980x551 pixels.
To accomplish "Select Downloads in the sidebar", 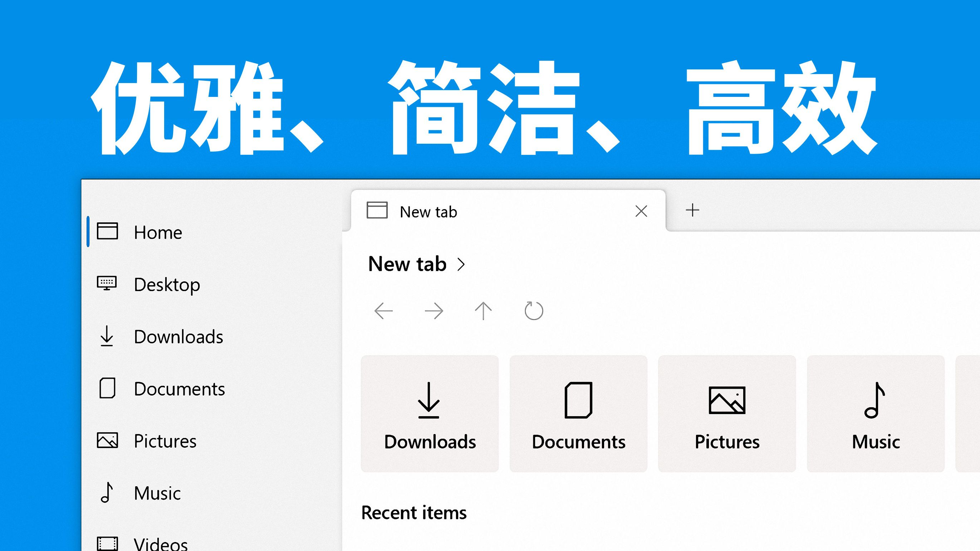I will [x=178, y=336].
